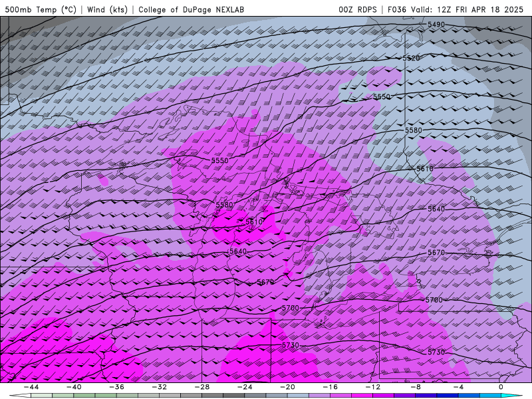This screenshot has height=399, width=532.
Task: Click the '00Z RDPS' model run label
Action: click(357, 9)
